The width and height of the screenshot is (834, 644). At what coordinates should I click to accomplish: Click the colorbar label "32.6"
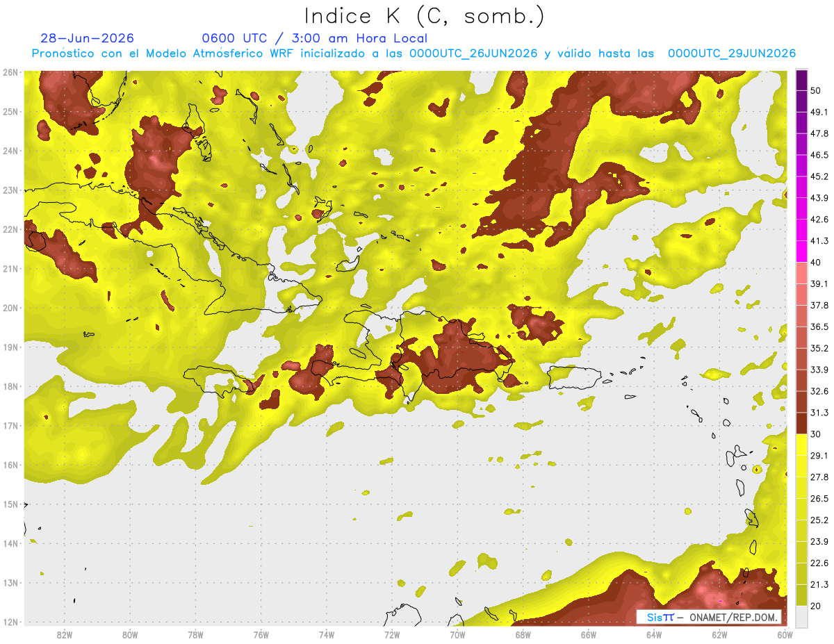coord(819,391)
